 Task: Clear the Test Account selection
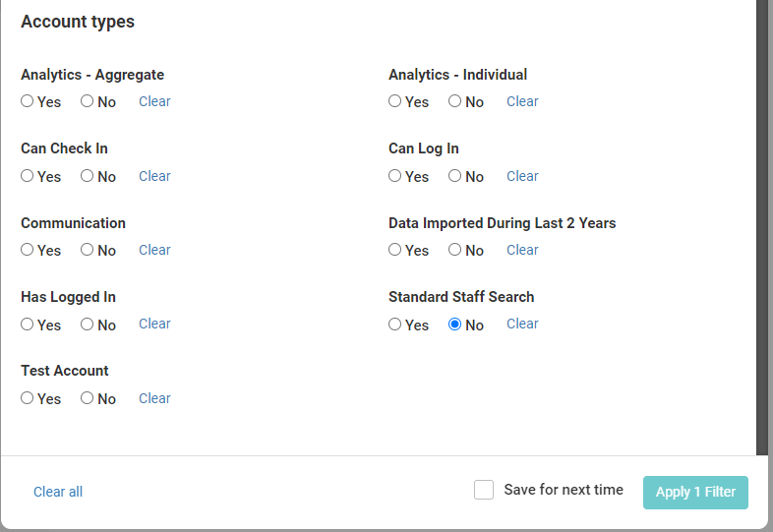tap(154, 398)
